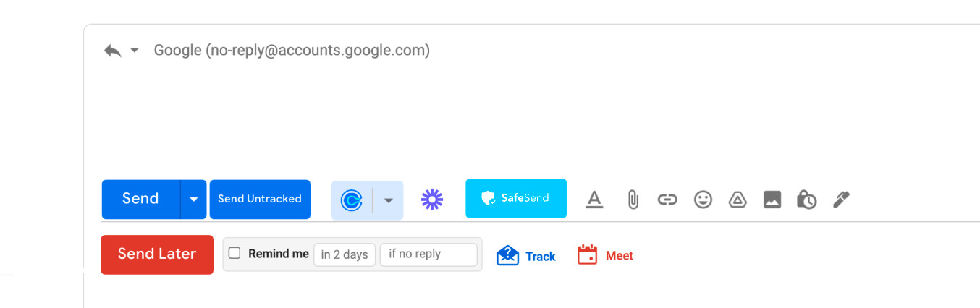The image size is (980, 308).
Task: Open more send options dropdown
Action: (193, 200)
